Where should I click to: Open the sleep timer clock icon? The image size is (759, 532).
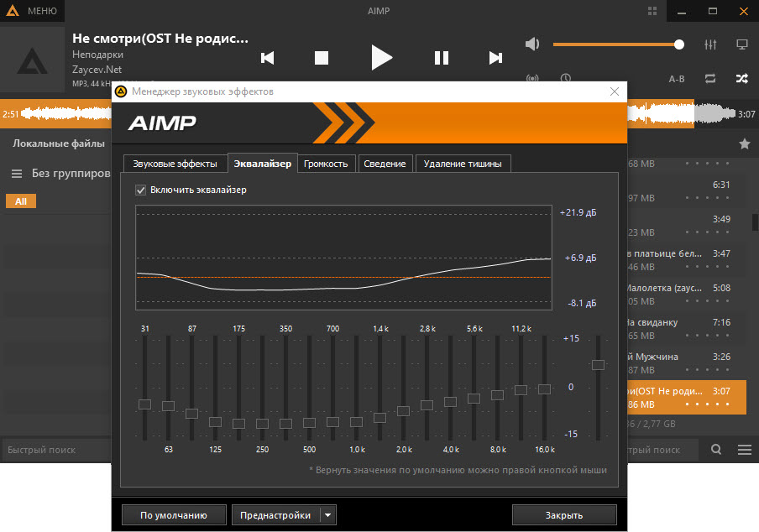565,77
